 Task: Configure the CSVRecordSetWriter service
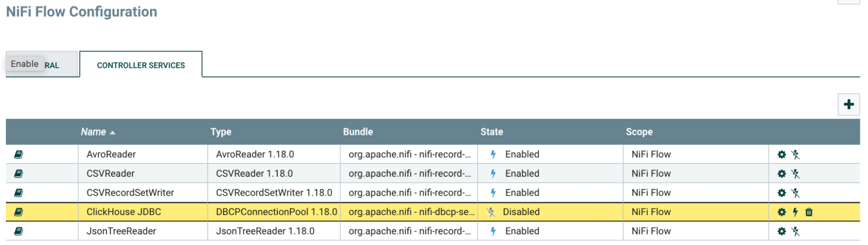pos(781,193)
